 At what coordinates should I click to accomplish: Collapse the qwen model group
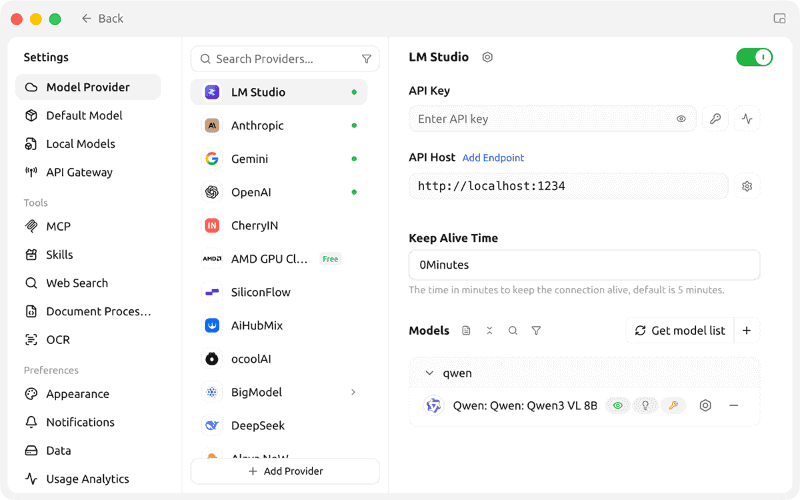430,373
